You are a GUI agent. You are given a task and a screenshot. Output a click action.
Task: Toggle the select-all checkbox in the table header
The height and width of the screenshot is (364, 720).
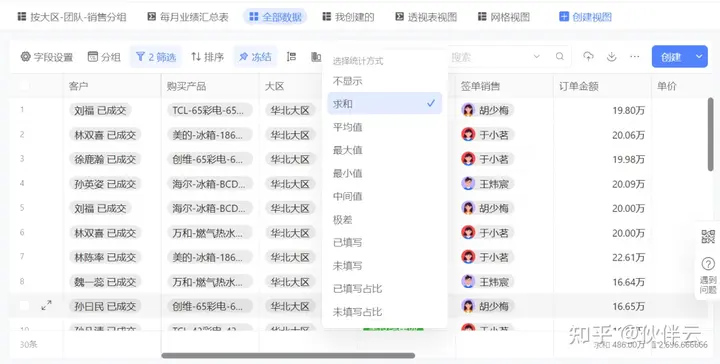click(x=24, y=85)
